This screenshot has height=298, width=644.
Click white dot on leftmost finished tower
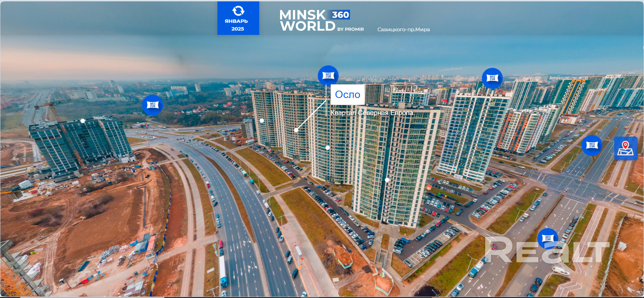(x=262, y=120)
